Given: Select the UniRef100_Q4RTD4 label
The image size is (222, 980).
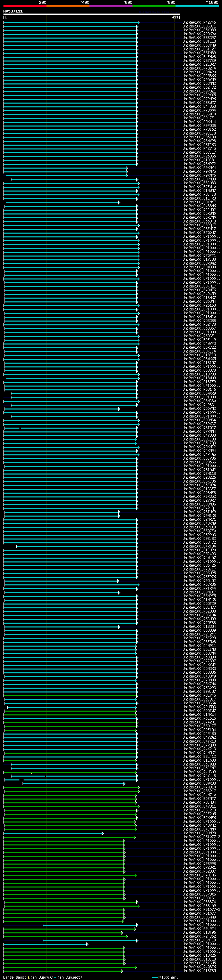Looking at the screenshot, I should [199, 546].
